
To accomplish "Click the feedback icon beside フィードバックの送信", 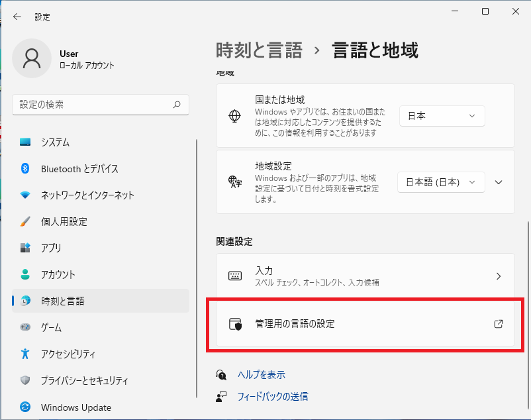I will (221, 397).
